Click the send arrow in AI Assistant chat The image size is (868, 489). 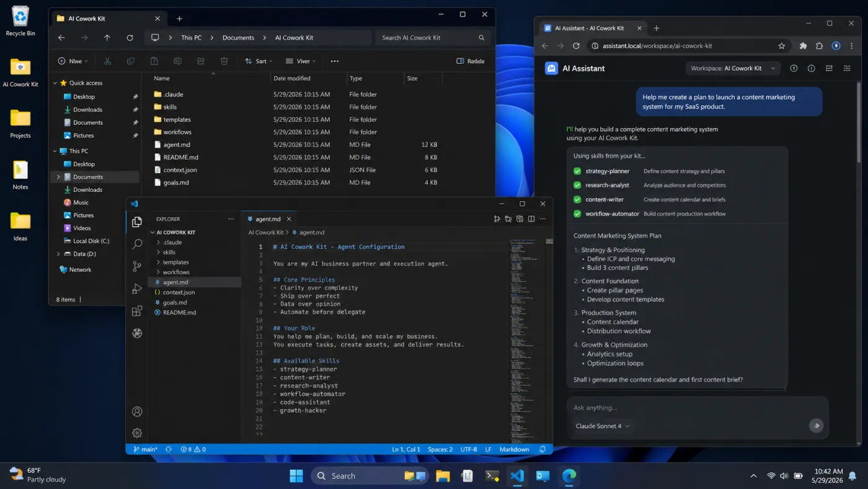click(817, 426)
